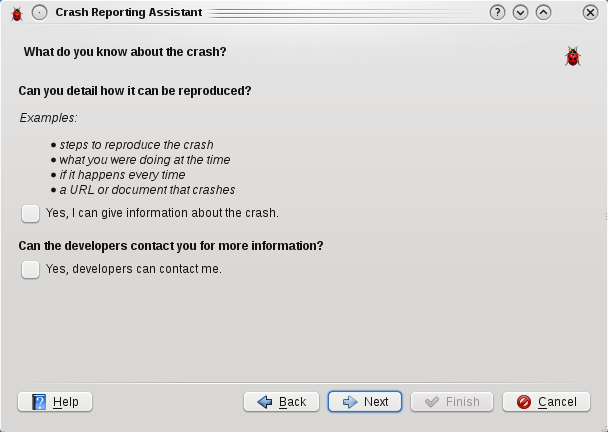Enable "Yes, I can give information" checkbox

pos(31,213)
